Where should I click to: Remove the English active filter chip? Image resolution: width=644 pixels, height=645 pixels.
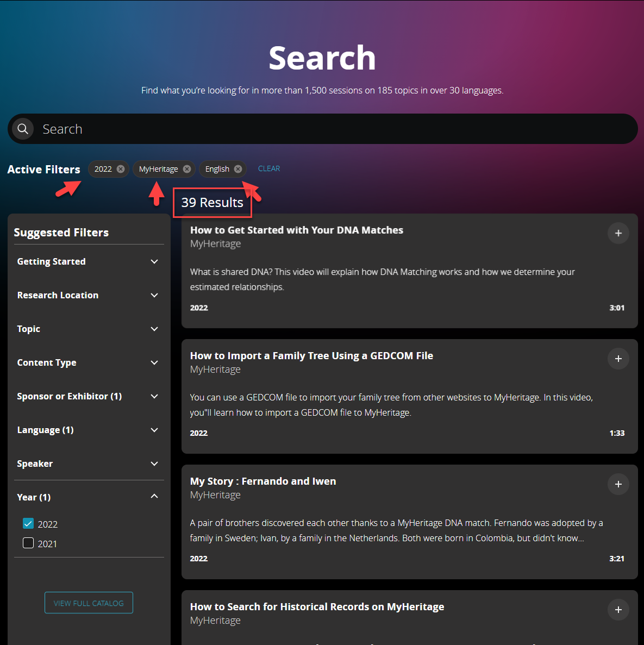[238, 169]
